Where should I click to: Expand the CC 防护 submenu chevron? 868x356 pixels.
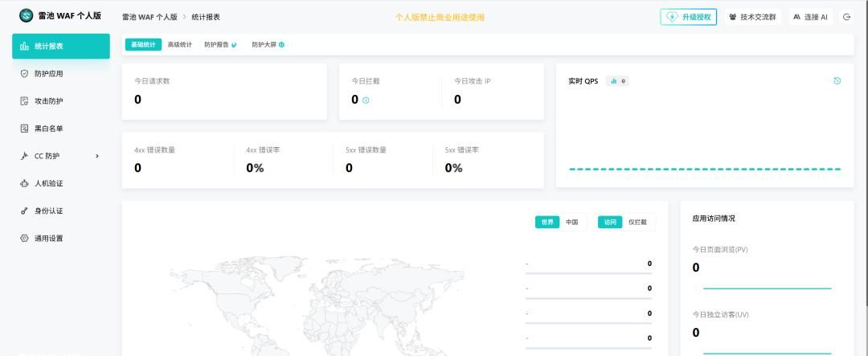(x=97, y=156)
